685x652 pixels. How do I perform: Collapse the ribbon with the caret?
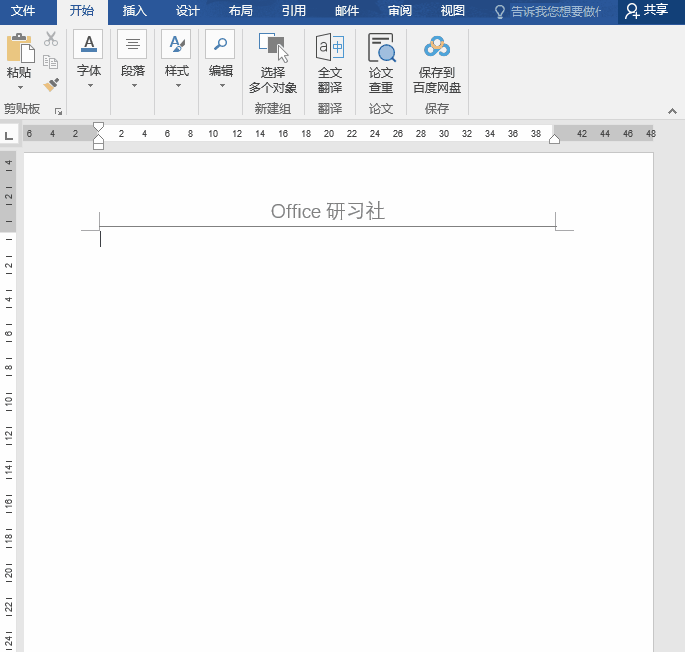click(x=672, y=111)
